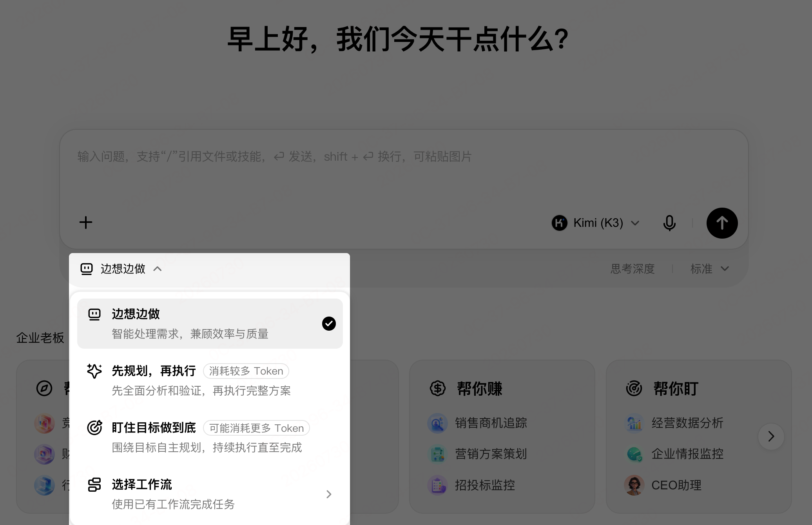Select the 盯住目标做到底 mode option
The height and width of the screenshot is (525, 812).
[210, 437]
